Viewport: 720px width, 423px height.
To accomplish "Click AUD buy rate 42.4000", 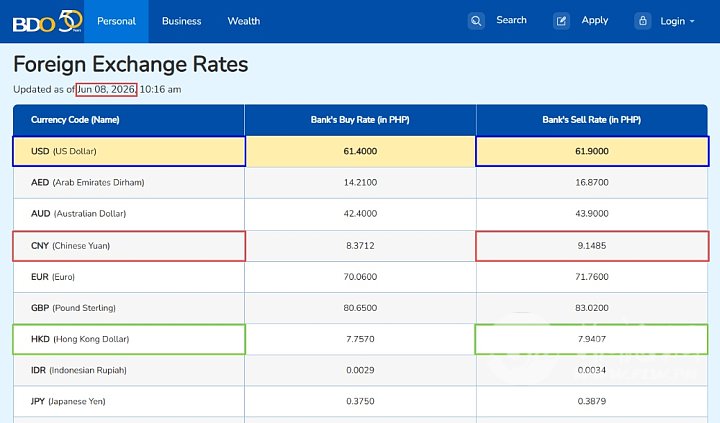I will pos(360,214).
